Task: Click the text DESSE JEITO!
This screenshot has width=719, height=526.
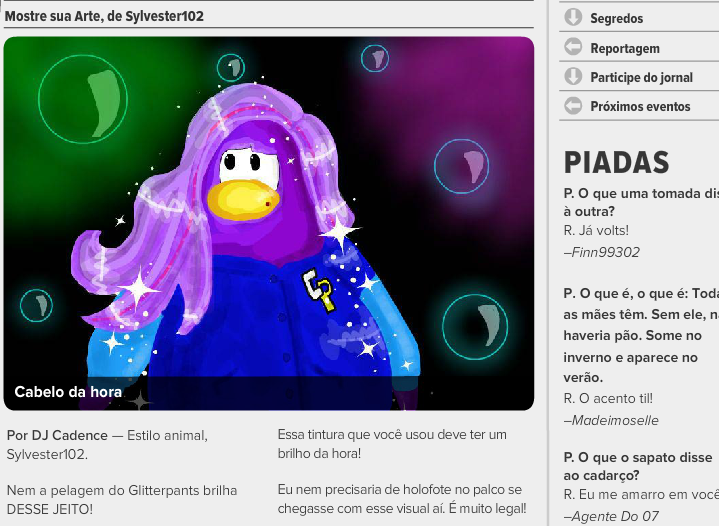Action: (50, 509)
